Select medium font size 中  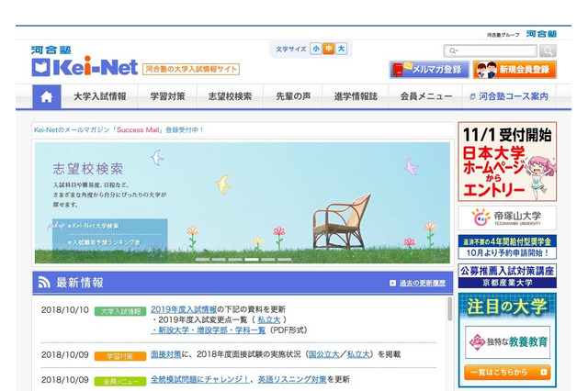(x=329, y=49)
